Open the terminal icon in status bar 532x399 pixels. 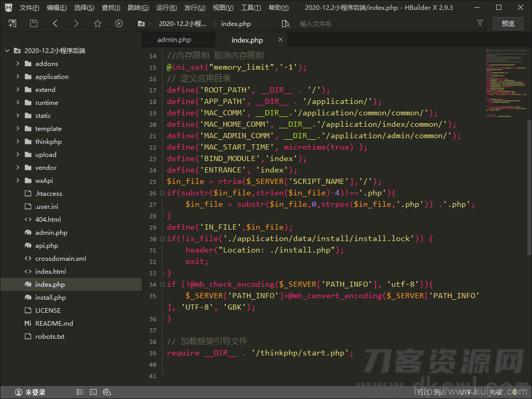tap(94, 392)
